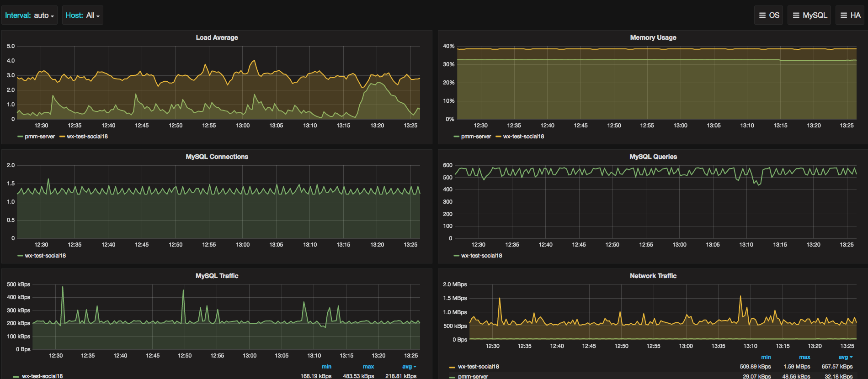868x379 pixels.
Task: Click the Network Traffic panel title
Action: pyautogui.click(x=653, y=276)
